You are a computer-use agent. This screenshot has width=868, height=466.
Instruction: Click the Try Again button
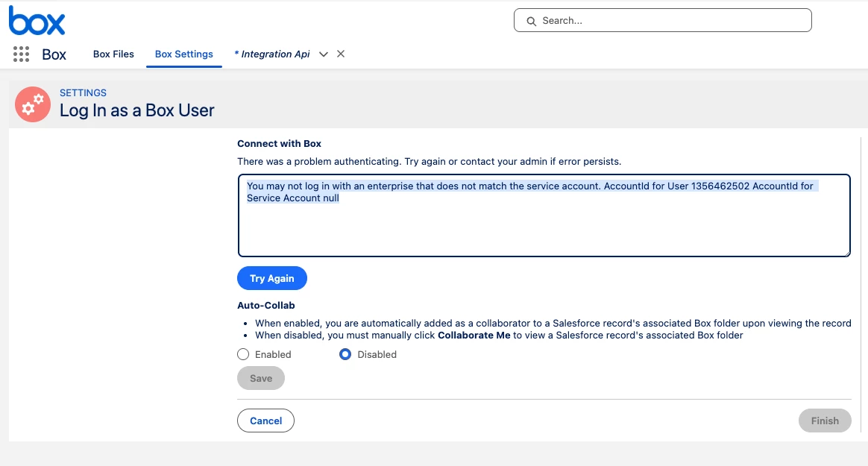point(271,278)
